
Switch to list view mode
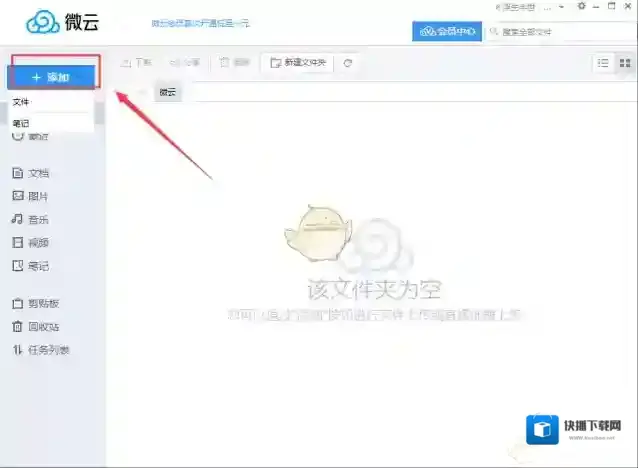[603, 63]
